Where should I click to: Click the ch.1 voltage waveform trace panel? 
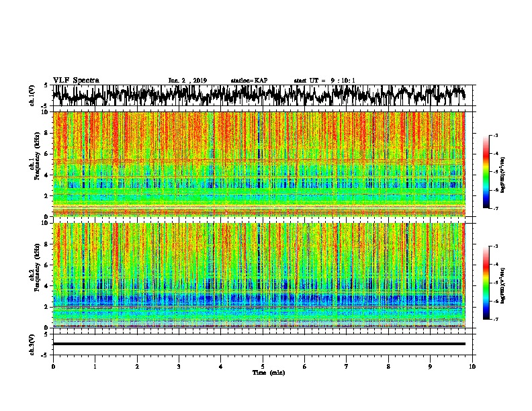tap(262, 95)
